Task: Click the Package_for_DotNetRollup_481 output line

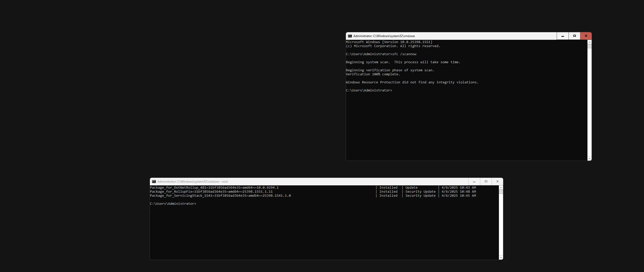Action: click(x=214, y=188)
